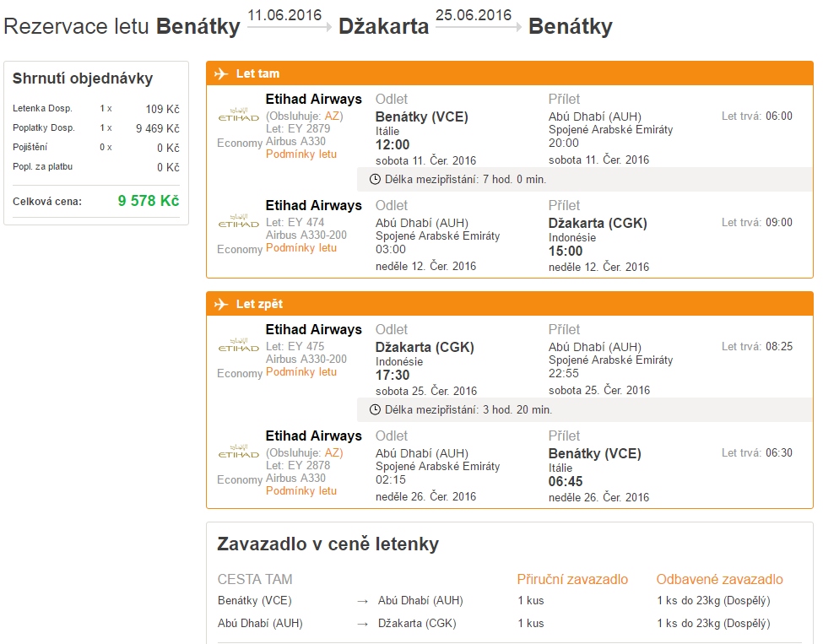
Task: Click the clock icon by the 3 hod. 20 min. layover
Action: (x=375, y=410)
